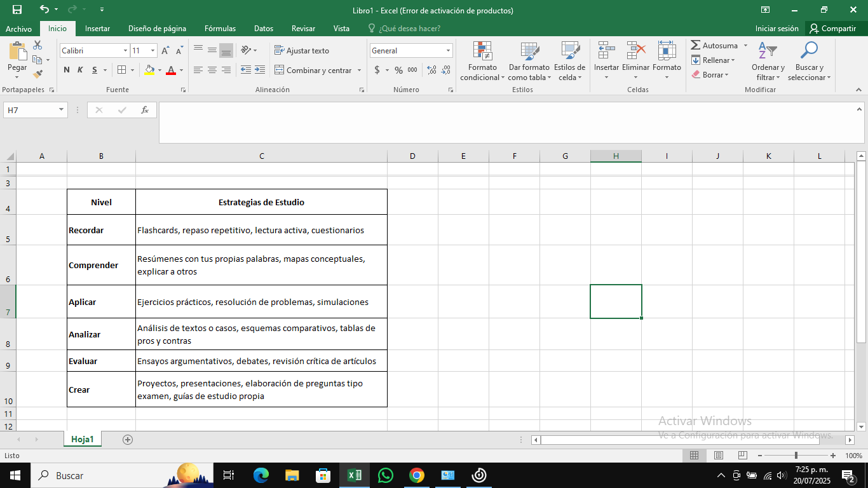Viewport: 868px width, 488px height.
Task: Expand the formula bar chevron
Action: 859,109
